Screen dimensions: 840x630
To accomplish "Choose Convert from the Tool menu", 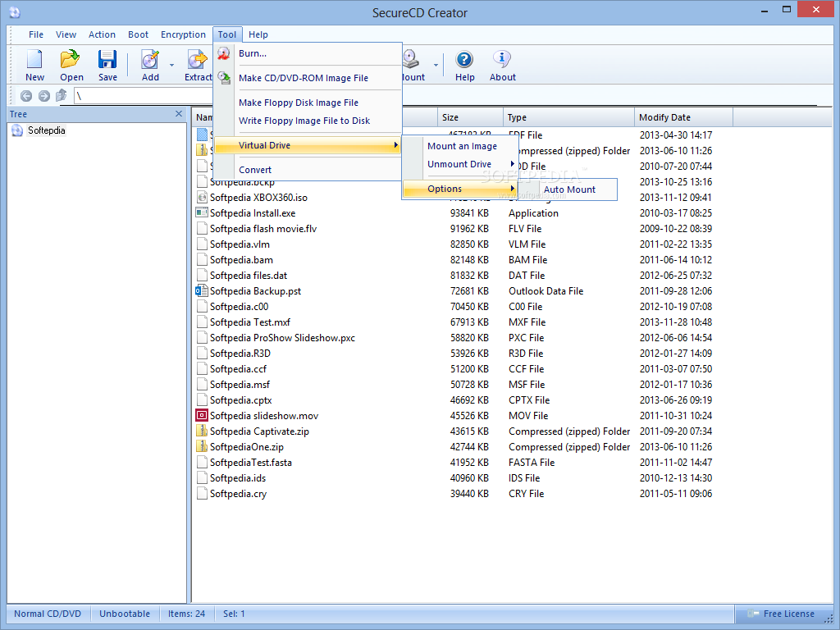I will [x=308, y=170].
